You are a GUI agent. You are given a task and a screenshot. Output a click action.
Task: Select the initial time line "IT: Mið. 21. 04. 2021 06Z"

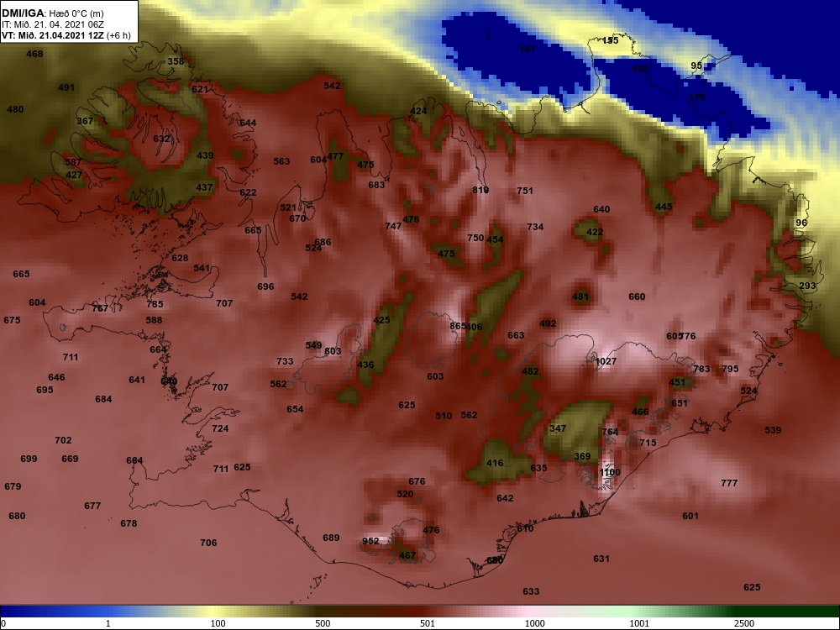tap(51, 24)
